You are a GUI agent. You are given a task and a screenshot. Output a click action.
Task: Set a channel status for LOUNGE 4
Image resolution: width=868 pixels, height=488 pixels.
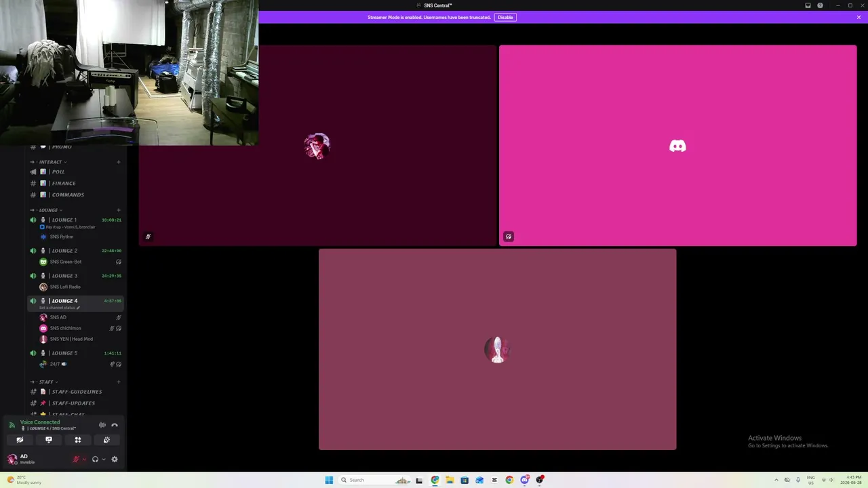pos(60,308)
